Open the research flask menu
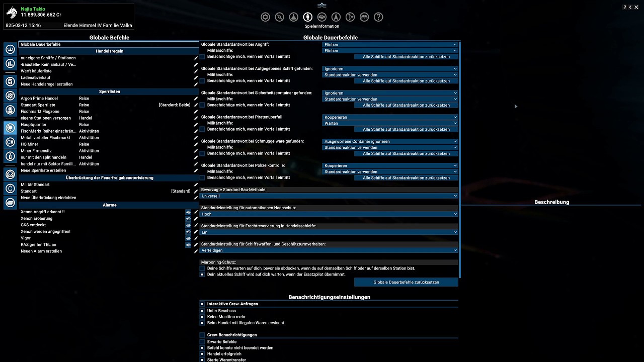This screenshot has width=644, height=362. tap(294, 17)
